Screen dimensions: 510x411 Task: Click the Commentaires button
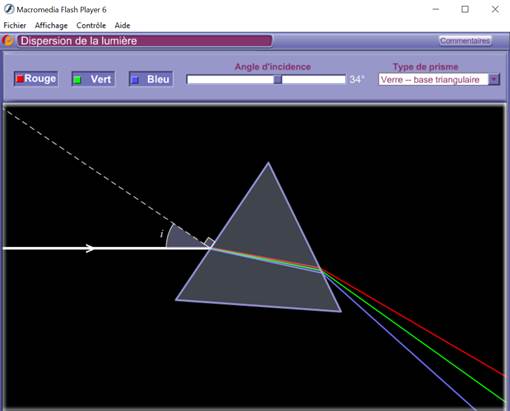coord(465,41)
